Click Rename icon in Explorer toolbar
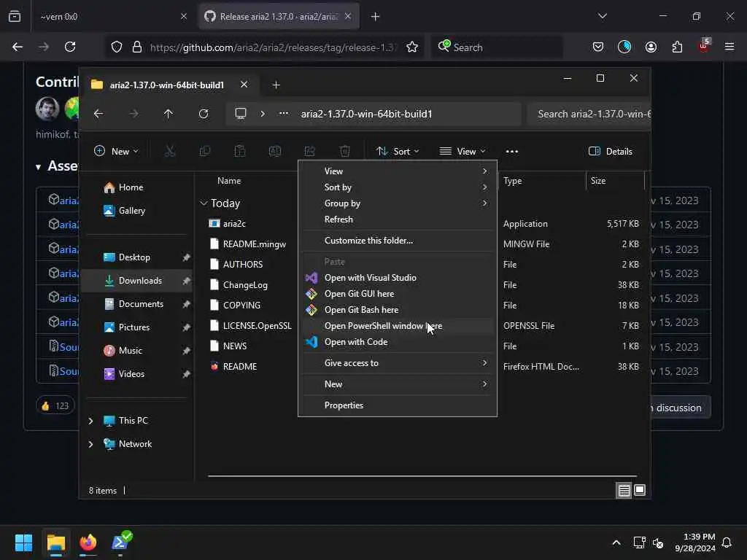Image resolution: width=747 pixels, height=560 pixels. [x=275, y=152]
